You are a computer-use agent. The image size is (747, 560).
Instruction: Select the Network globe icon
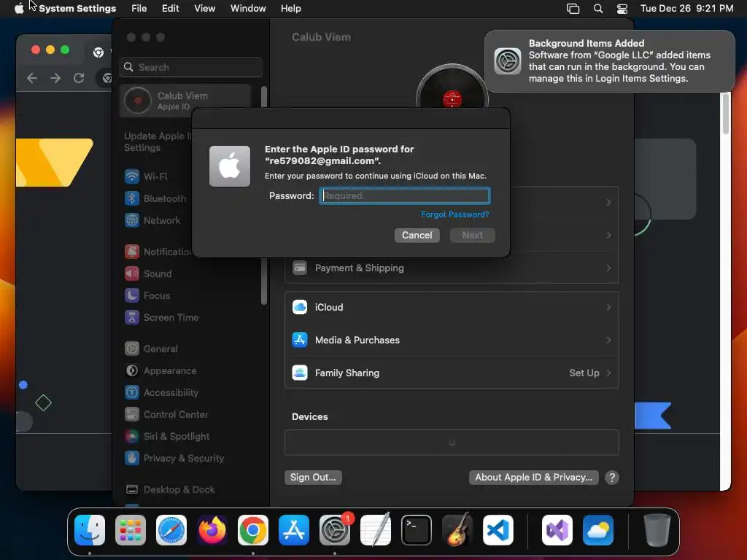pyautogui.click(x=132, y=220)
